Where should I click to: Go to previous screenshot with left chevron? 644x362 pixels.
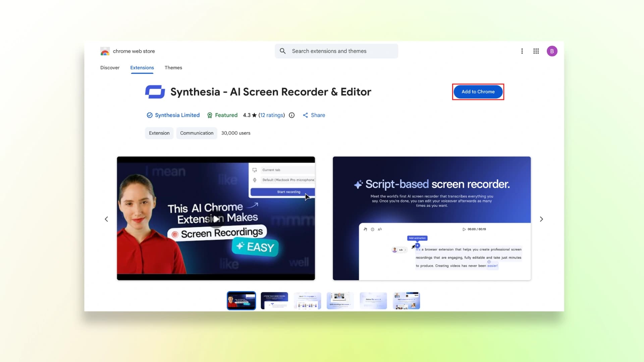click(106, 219)
